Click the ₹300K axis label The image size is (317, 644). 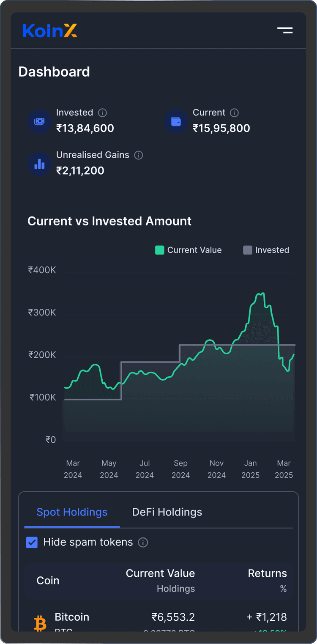42,312
